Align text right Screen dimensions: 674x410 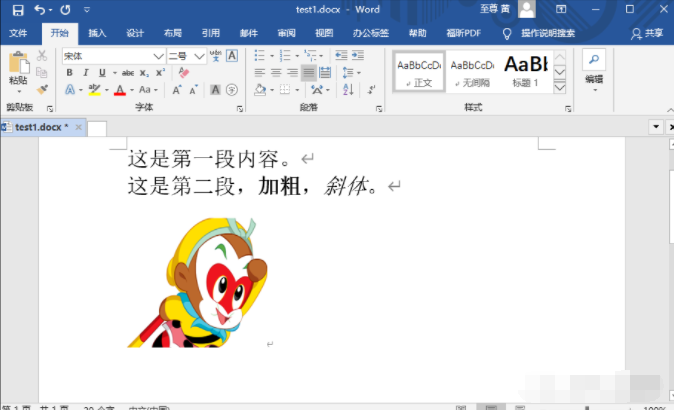click(292, 73)
